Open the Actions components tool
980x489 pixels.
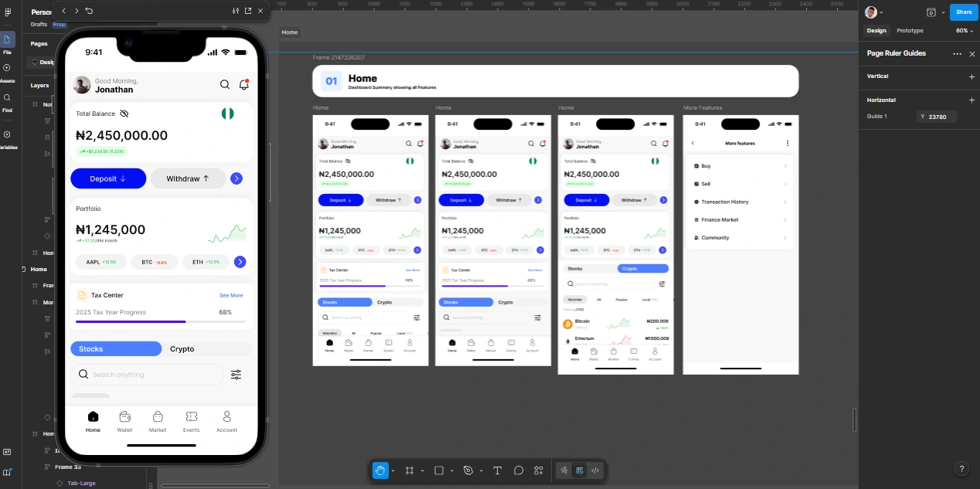coord(539,470)
